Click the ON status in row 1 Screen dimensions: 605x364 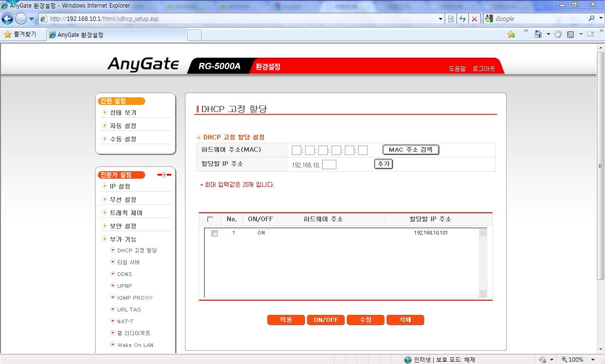click(x=261, y=233)
